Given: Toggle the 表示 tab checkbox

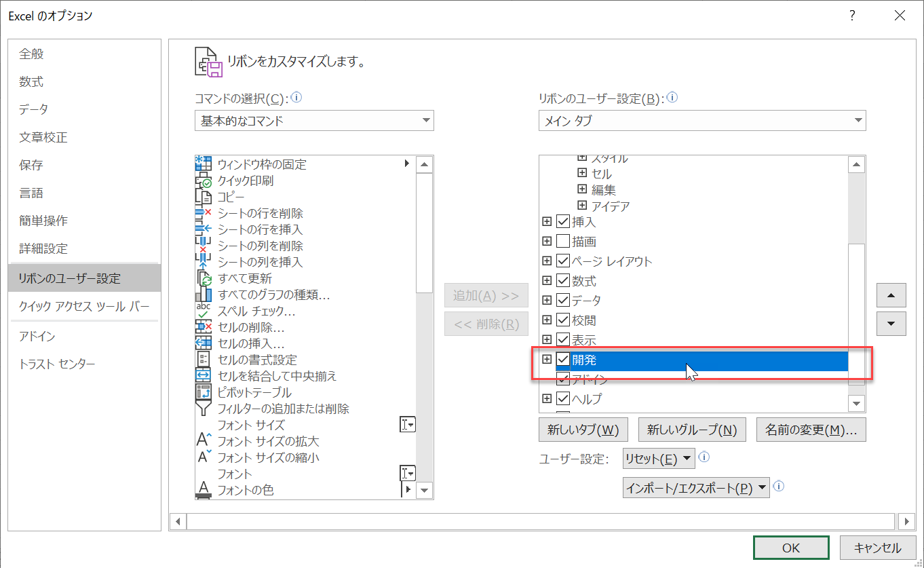Looking at the screenshot, I should point(563,339).
